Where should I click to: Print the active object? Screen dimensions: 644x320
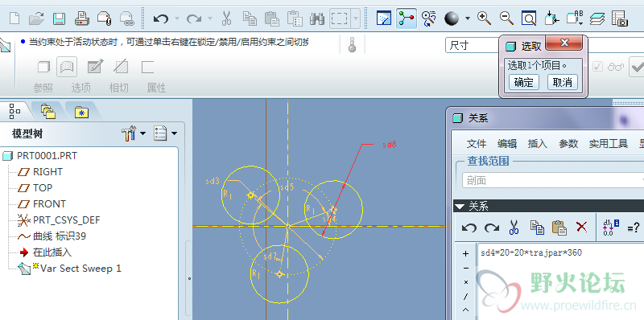pos(82,18)
